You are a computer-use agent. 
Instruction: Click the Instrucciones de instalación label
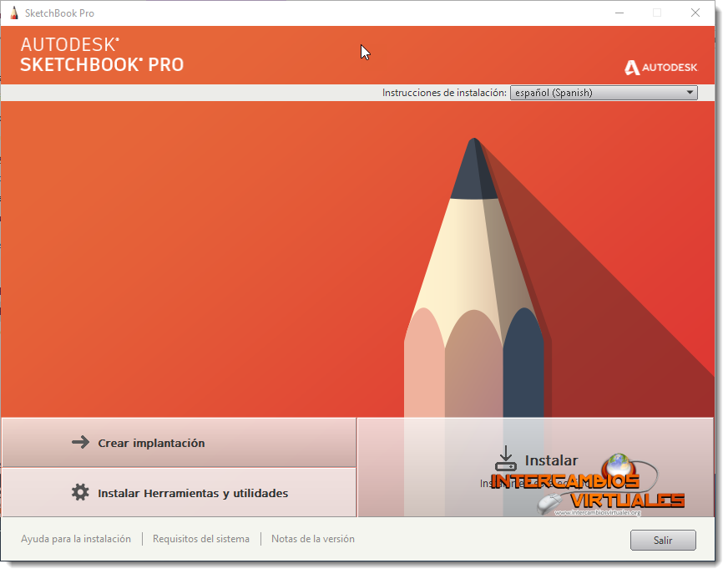[444, 93]
